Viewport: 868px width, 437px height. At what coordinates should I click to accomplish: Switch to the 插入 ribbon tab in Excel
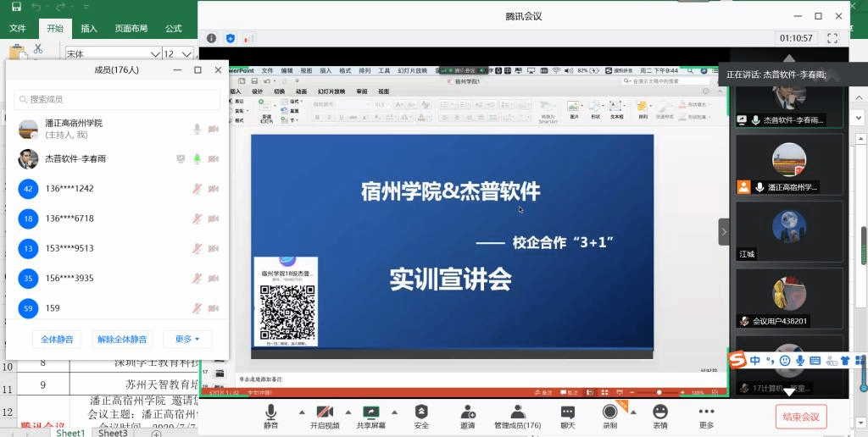pos(89,28)
